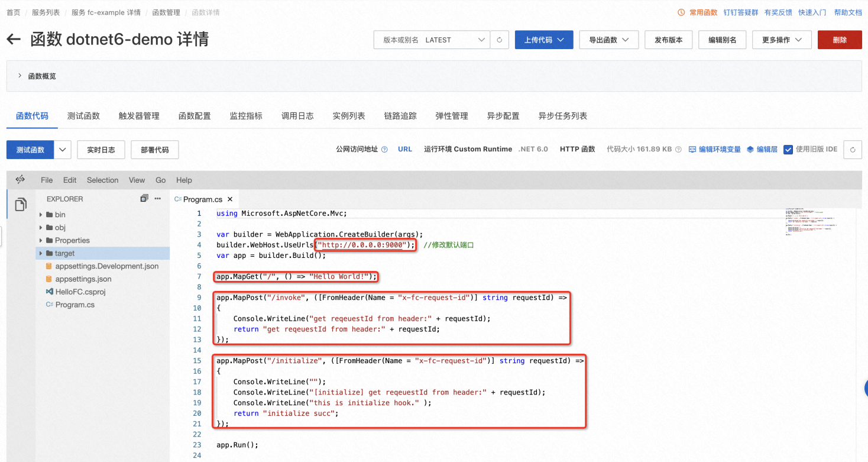868x462 pixels.
Task: Open Program.cs in the Explorer tree
Action: pyautogui.click(x=75, y=305)
